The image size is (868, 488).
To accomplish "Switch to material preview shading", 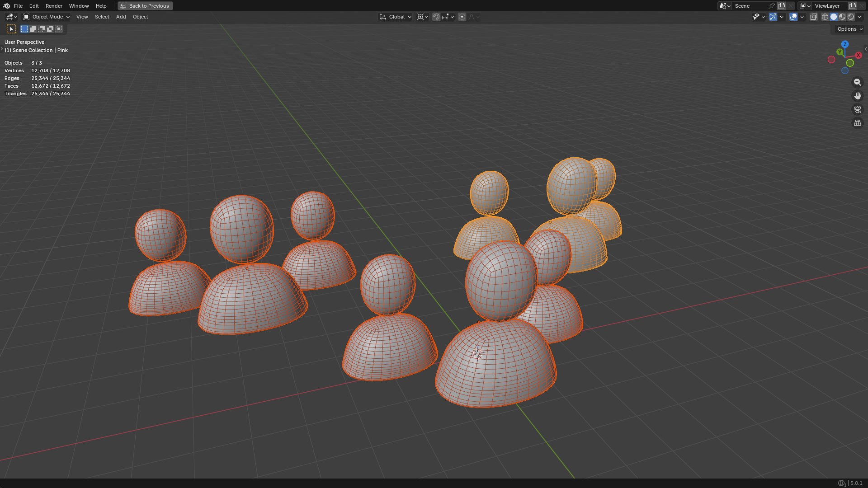I will [842, 17].
